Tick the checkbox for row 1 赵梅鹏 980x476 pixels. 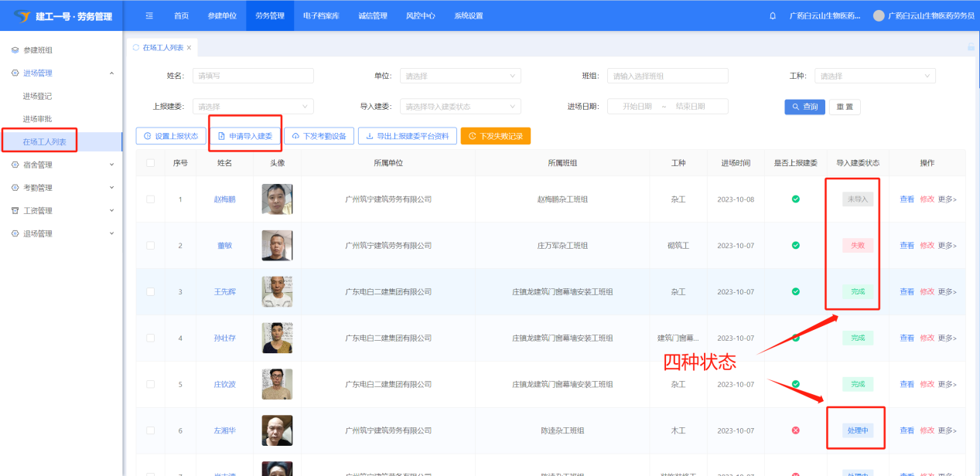[x=150, y=199]
